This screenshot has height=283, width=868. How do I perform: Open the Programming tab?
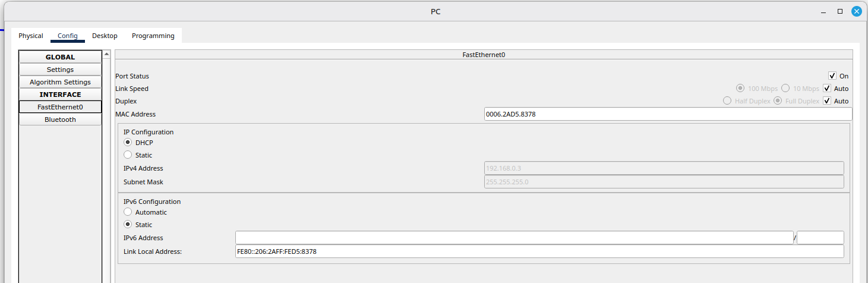153,36
